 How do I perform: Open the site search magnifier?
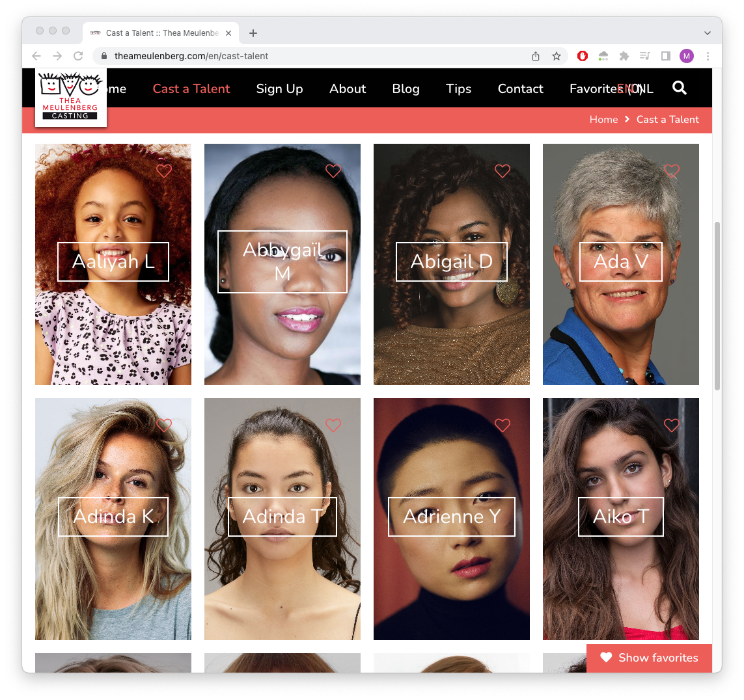pyautogui.click(x=680, y=88)
